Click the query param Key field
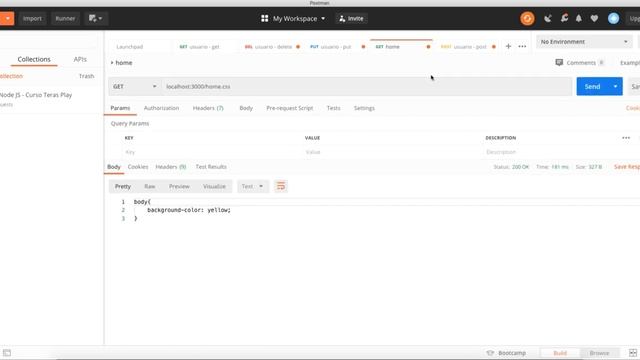 pos(212,152)
